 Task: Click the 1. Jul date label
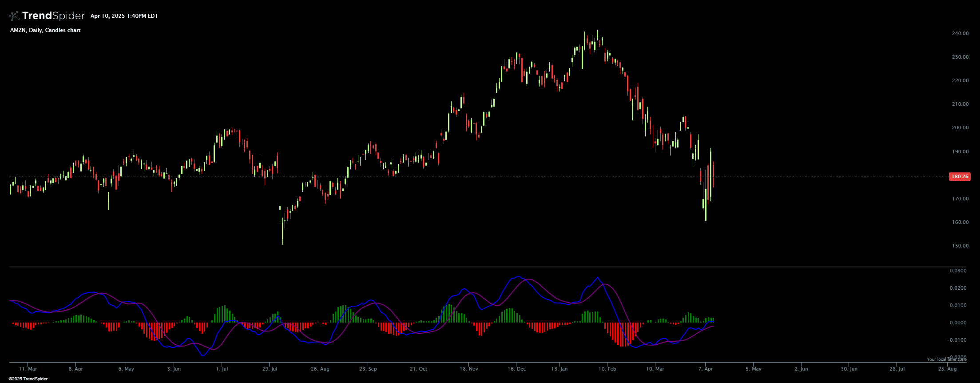pos(222,369)
